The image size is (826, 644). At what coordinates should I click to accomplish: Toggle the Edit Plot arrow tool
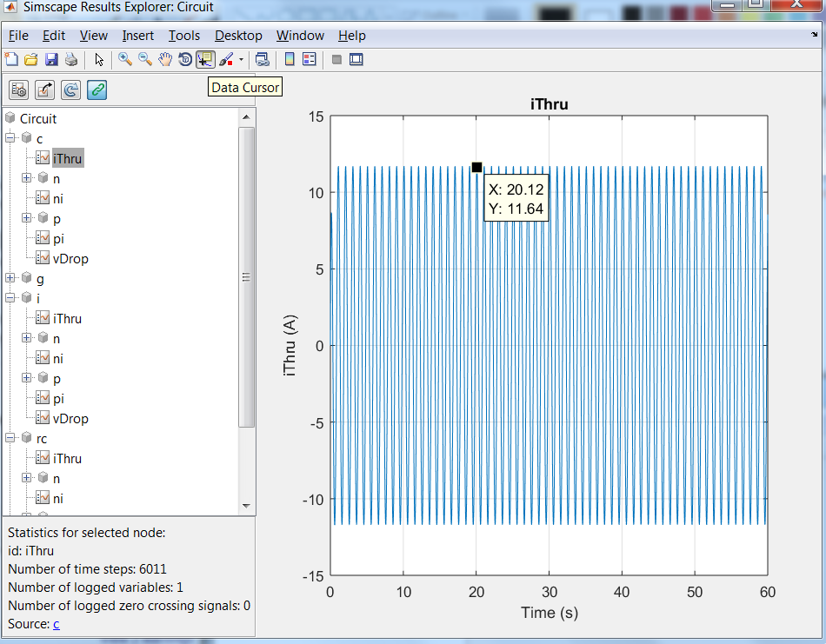click(x=99, y=59)
